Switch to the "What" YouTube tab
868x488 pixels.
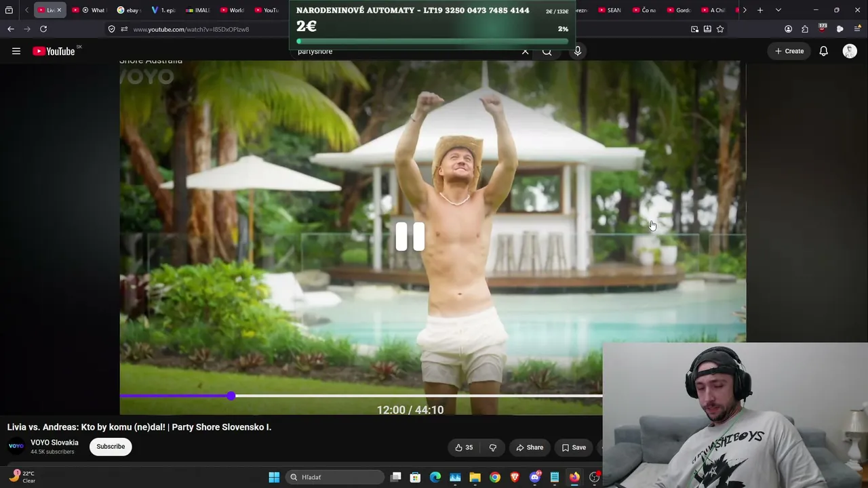coord(89,10)
